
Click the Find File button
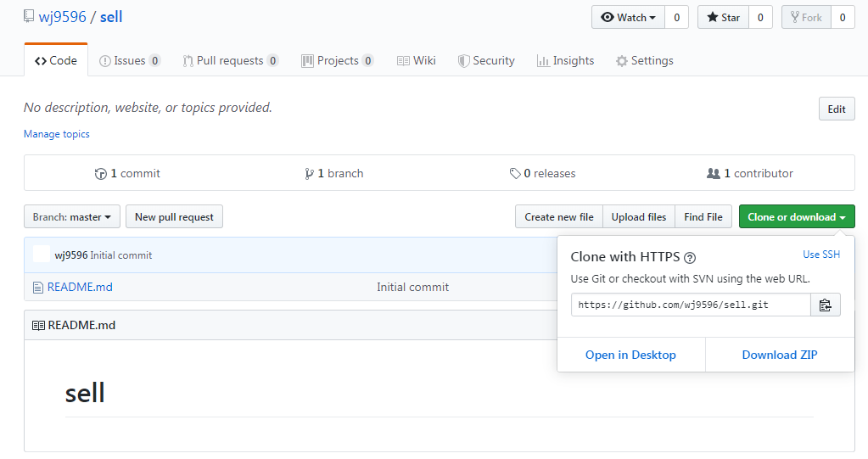pyautogui.click(x=703, y=217)
